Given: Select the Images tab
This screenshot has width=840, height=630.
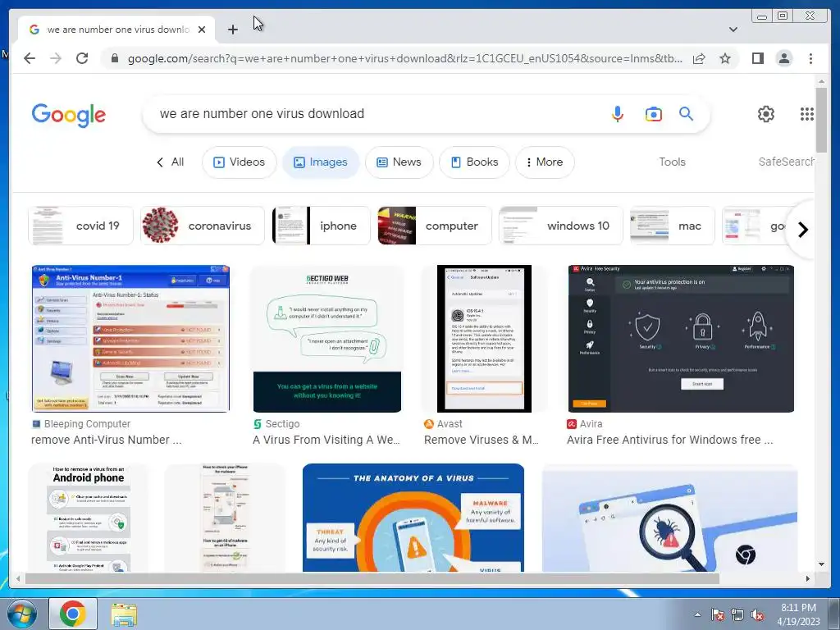Looking at the screenshot, I should (321, 162).
